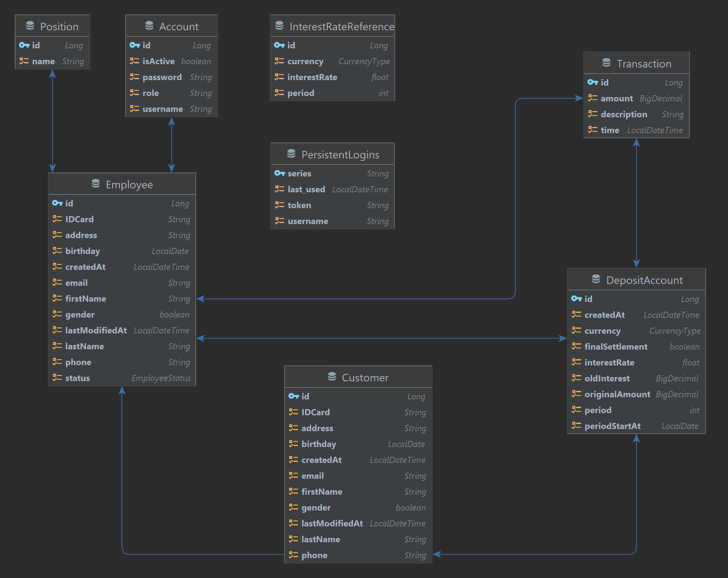The width and height of the screenshot is (728, 578).
Task: Click the primary key icon in Customer
Action: (294, 396)
